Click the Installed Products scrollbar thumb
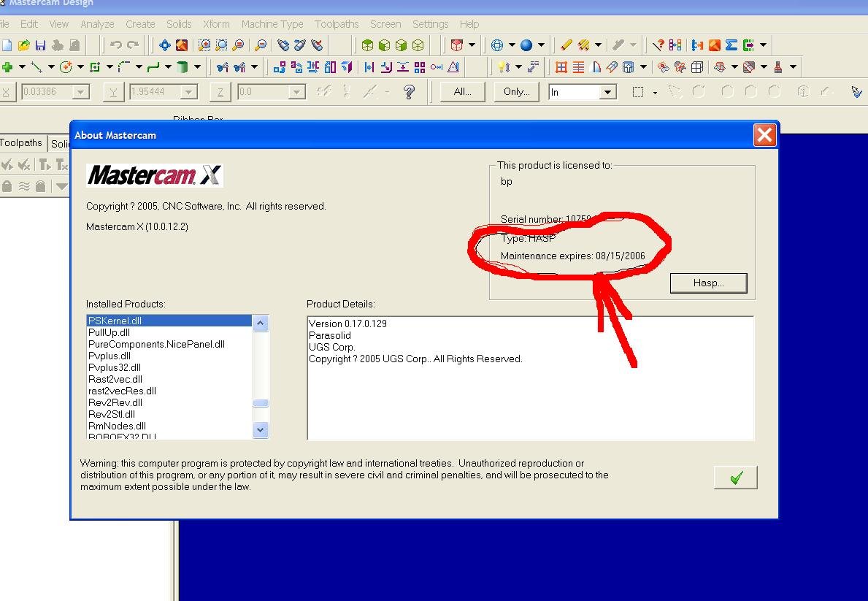 point(261,403)
